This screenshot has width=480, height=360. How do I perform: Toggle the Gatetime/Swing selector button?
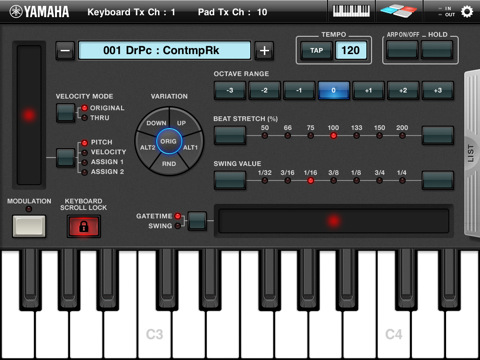pyautogui.click(x=197, y=221)
